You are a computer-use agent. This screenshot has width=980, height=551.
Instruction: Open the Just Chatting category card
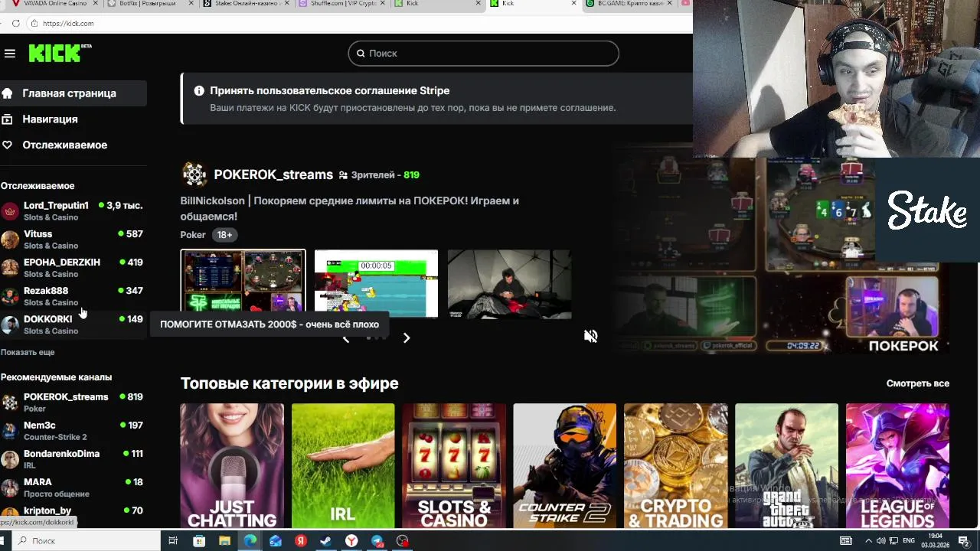coord(232,466)
